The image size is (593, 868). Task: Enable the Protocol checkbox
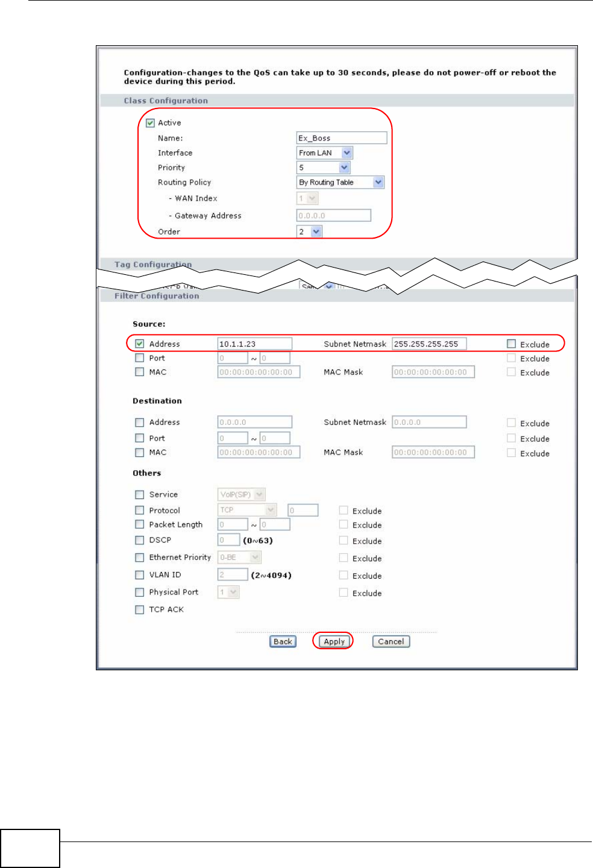pyautogui.click(x=140, y=511)
